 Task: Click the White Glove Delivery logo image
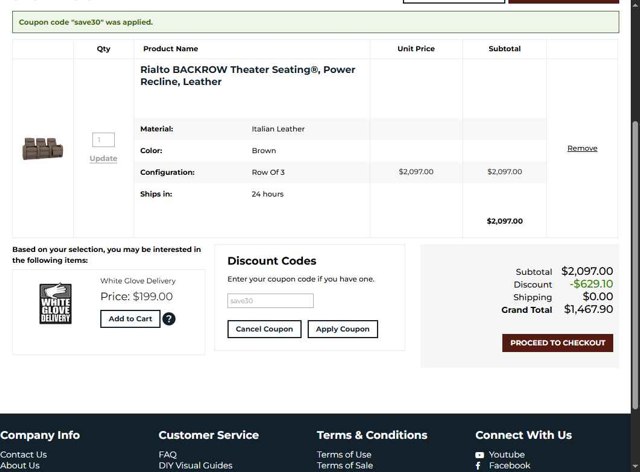pos(56,303)
